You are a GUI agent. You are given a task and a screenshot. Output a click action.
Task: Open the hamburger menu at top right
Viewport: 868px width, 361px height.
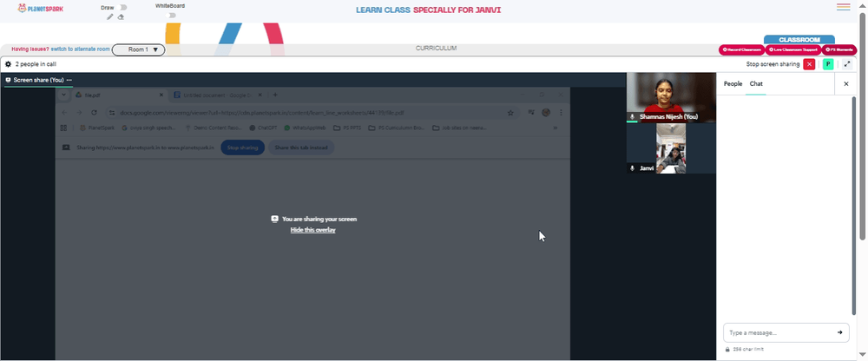pos(843,7)
